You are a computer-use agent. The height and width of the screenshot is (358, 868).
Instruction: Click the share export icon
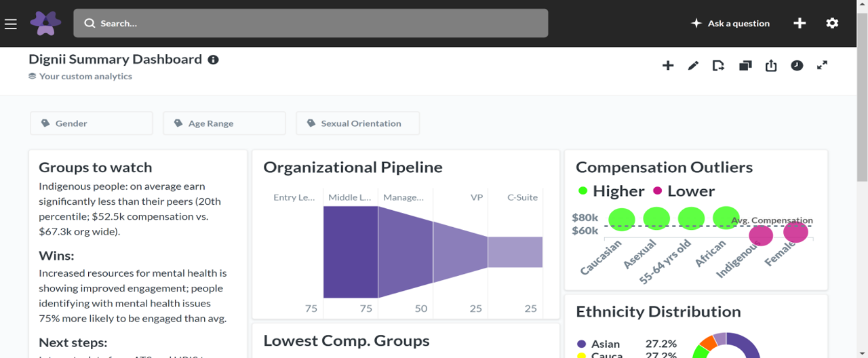coord(771,66)
